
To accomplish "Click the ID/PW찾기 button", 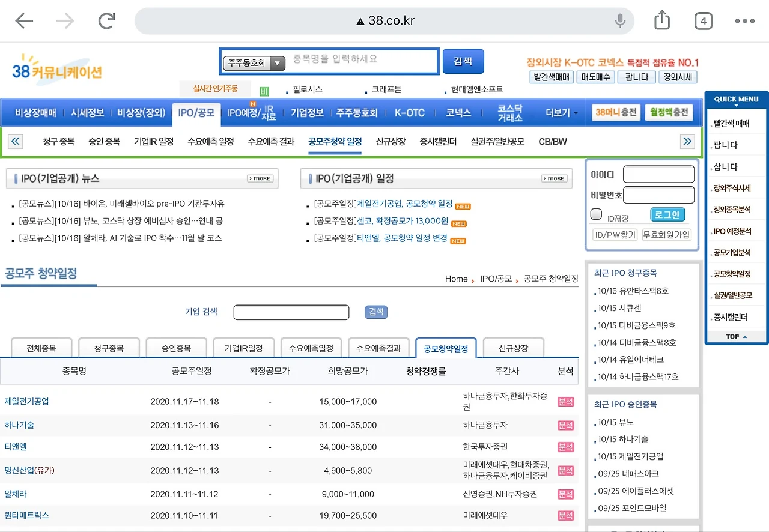I will [x=615, y=235].
